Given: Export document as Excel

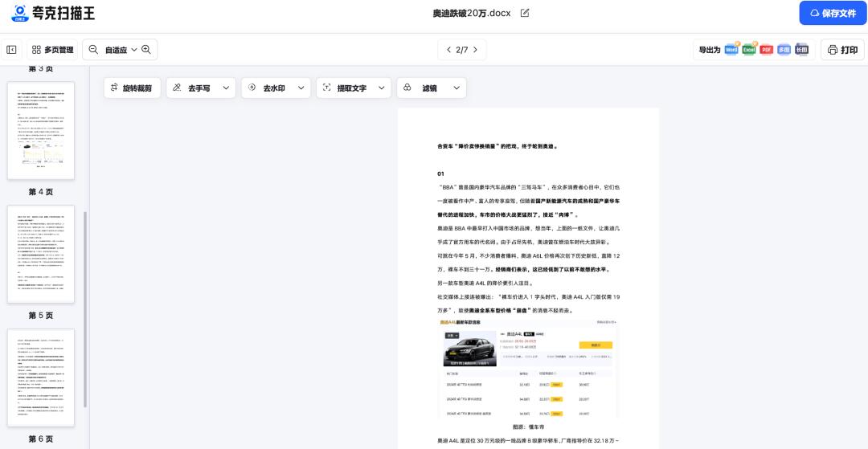Looking at the screenshot, I should [749, 50].
